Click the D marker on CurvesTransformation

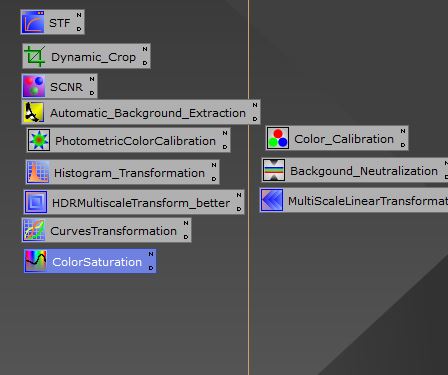click(x=186, y=237)
